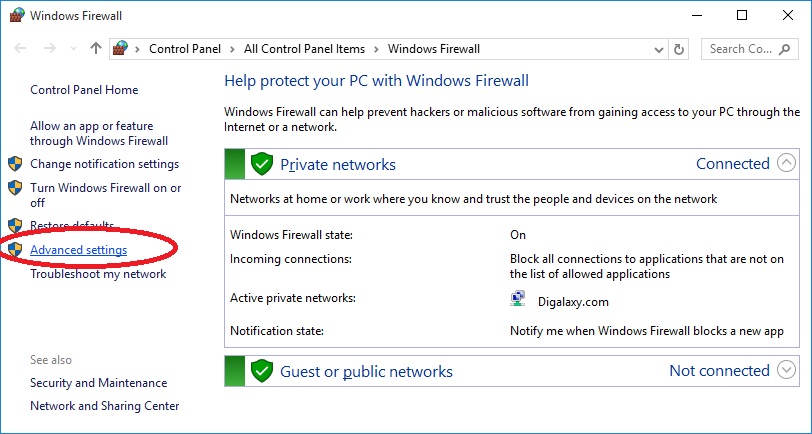Select Control Panel in the breadcrumb path
Screen dimensions: 812x434
click(x=185, y=48)
